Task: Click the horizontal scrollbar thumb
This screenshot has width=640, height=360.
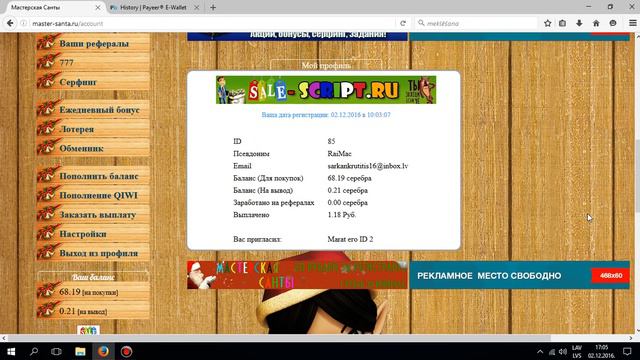Action: pyautogui.click(x=279, y=338)
